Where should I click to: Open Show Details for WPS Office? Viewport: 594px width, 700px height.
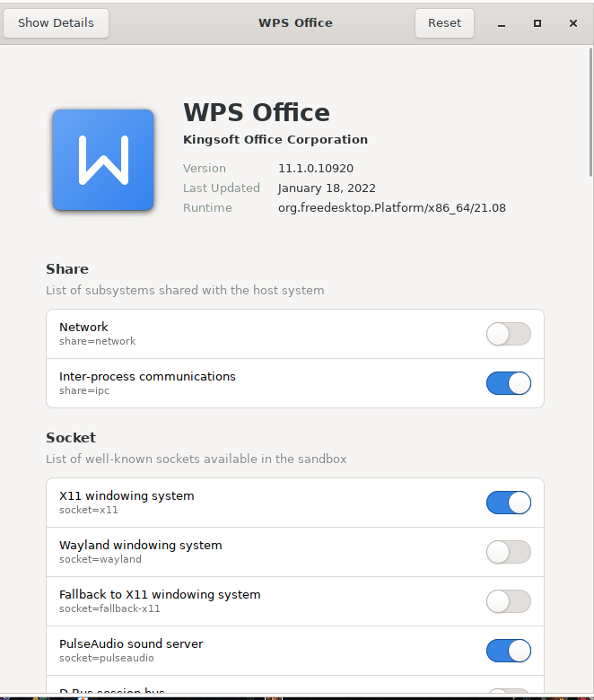(x=56, y=23)
